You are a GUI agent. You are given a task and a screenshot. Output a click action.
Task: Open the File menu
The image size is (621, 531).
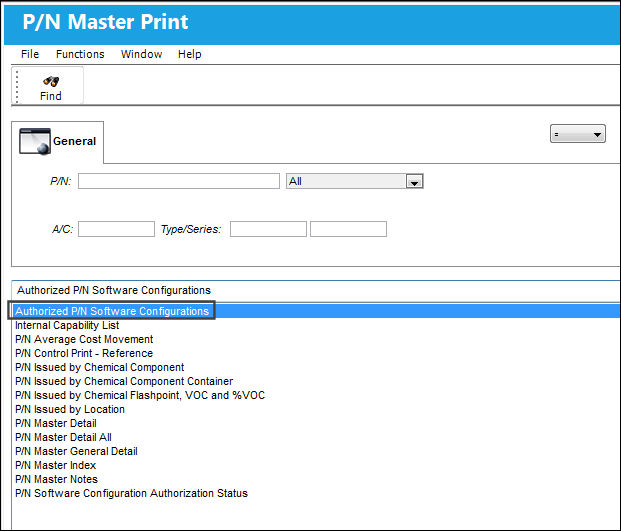pyautogui.click(x=30, y=54)
